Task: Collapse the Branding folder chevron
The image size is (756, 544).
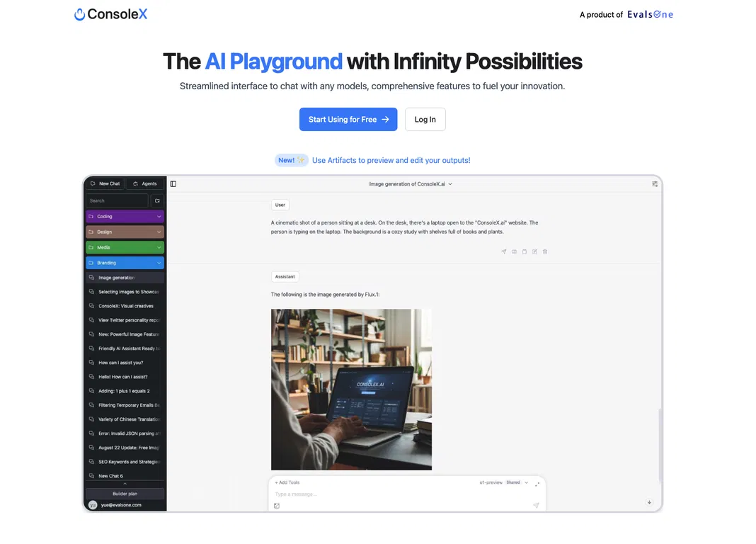Action: click(x=159, y=263)
